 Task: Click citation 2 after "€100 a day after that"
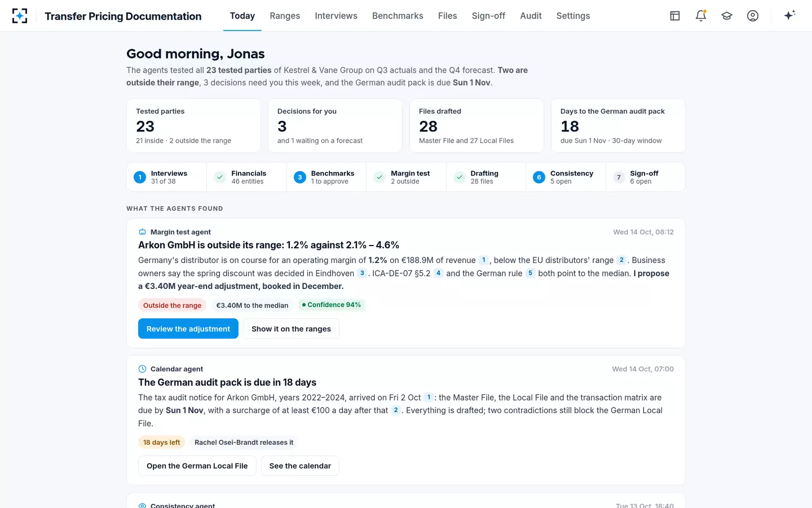pyautogui.click(x=396, y=410)
